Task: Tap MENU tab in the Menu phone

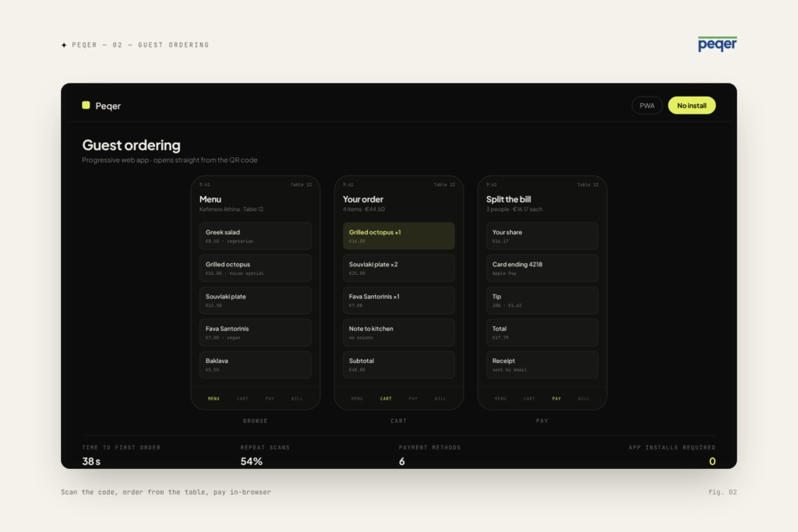Action: tap(214, 399)
